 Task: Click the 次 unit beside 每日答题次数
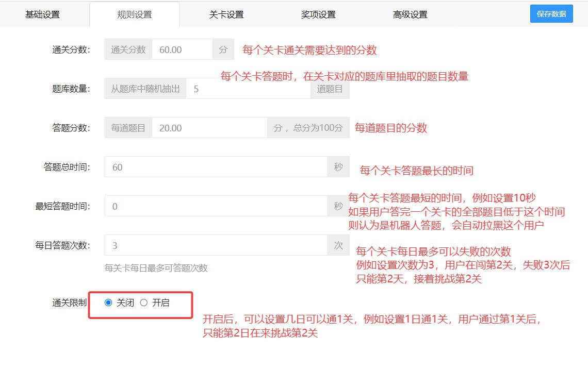point(338,245)
